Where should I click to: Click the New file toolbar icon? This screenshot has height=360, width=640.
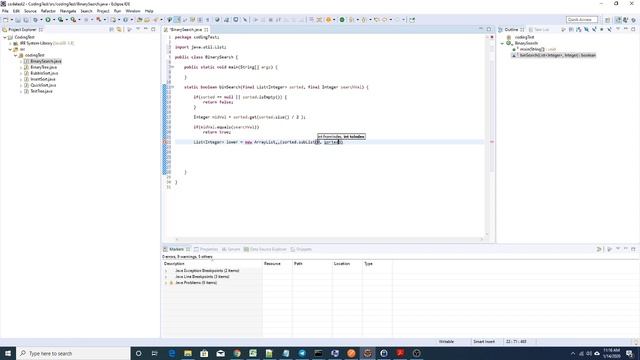pos(5,20)
